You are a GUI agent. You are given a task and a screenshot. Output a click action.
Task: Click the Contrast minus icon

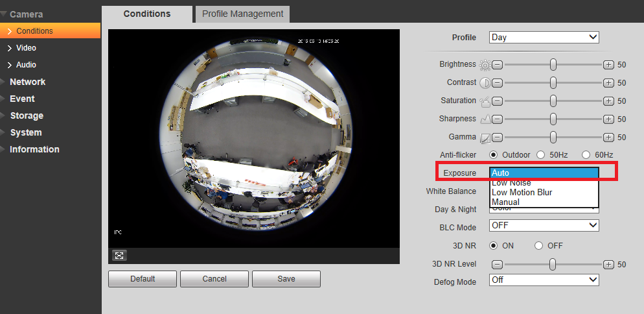(x=498, y=83)
